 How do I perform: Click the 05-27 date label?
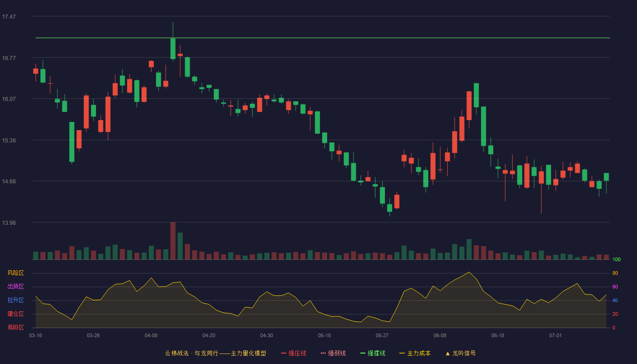[382, 335]
